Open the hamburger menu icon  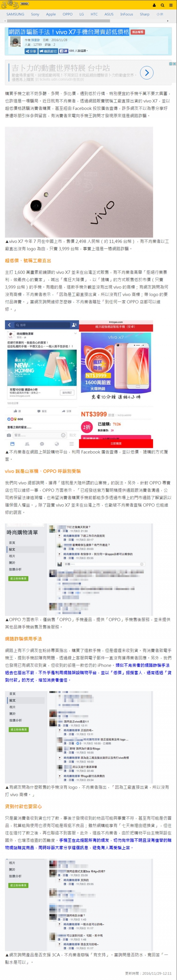click(170, 5)
